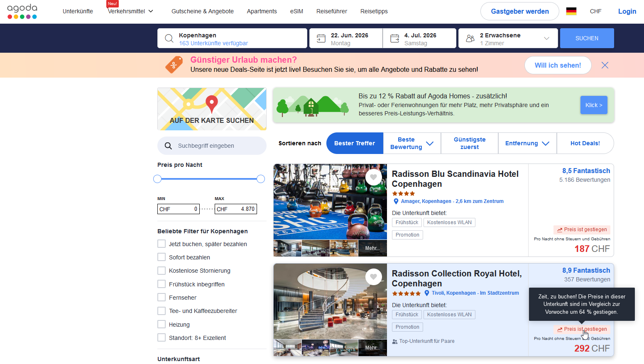Check the Frühstück inbegriffen filter
The image size is (644, 364).
tap(162, 284)
